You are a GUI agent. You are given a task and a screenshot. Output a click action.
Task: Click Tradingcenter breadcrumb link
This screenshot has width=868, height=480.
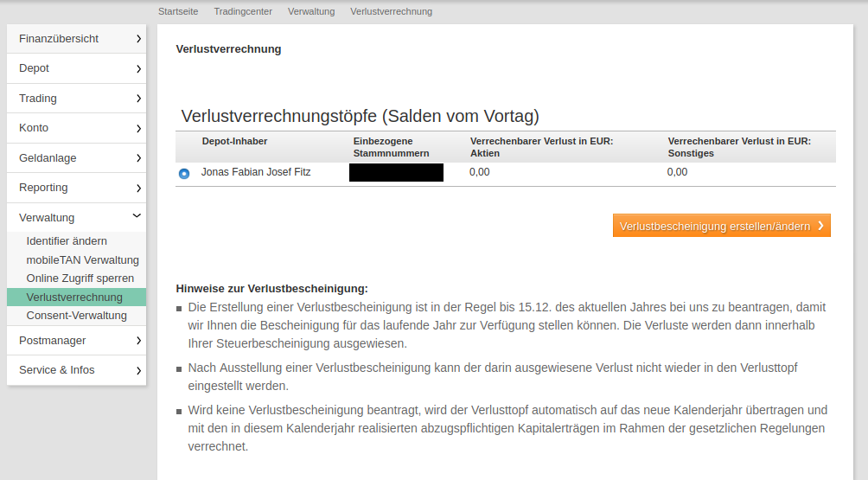243,11
